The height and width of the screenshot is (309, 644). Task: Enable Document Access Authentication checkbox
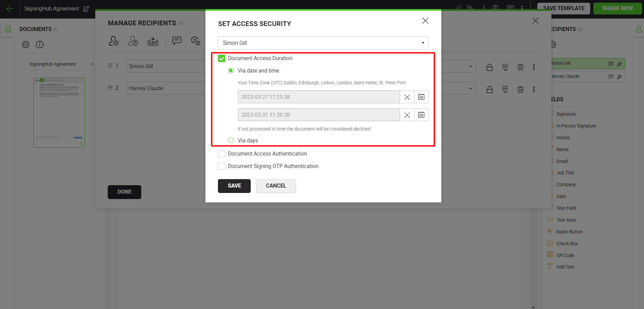click(x=222, y=154)
